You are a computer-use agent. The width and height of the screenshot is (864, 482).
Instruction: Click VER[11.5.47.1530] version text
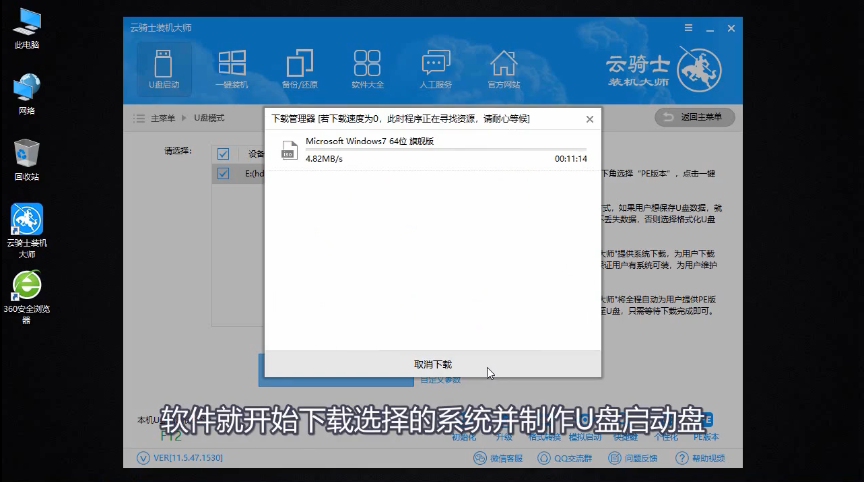[188, 458]
